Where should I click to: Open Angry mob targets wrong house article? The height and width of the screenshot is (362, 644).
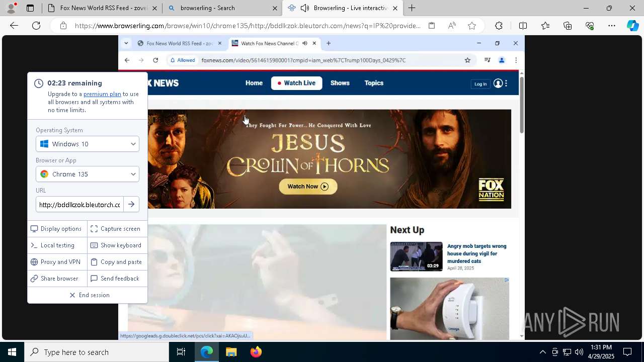pyautogui.click(x=477, y=253)
